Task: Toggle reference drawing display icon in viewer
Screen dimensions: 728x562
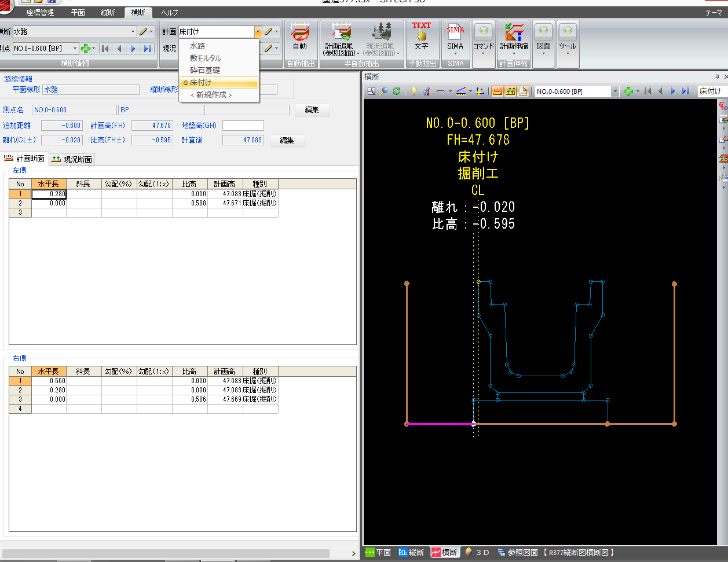Action: tap(523, 91)
